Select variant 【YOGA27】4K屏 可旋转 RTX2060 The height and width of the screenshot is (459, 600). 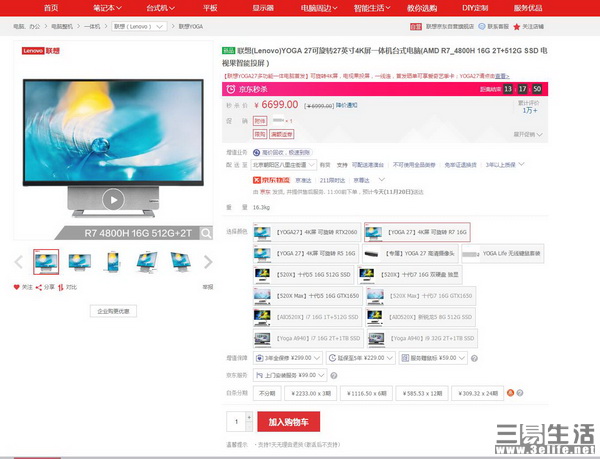coord(307,232)
